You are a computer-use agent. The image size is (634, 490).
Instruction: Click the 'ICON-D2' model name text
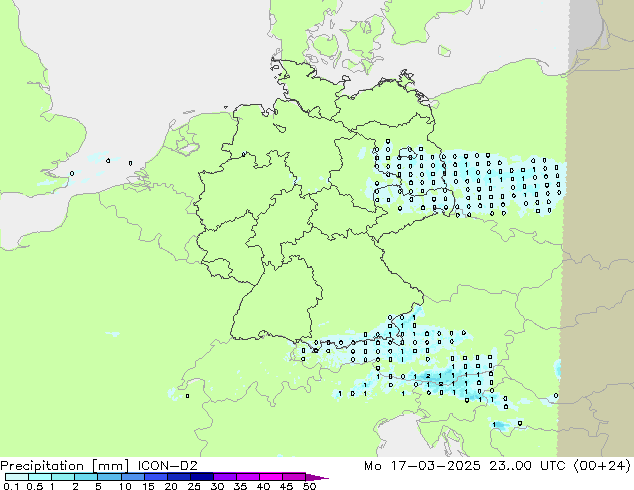tap(168, 466)
